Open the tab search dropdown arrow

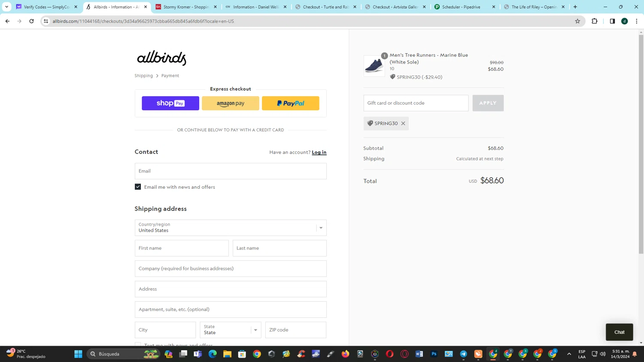tap(6, 7)
